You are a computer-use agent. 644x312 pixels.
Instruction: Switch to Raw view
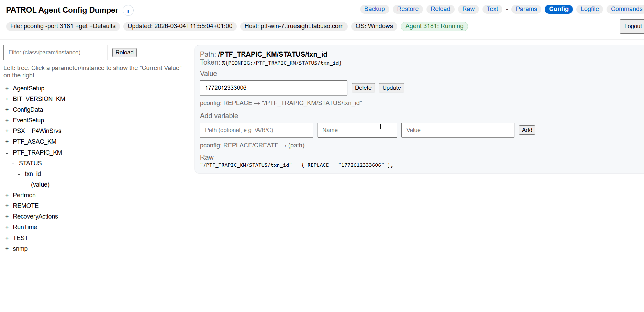pos(468,9)
